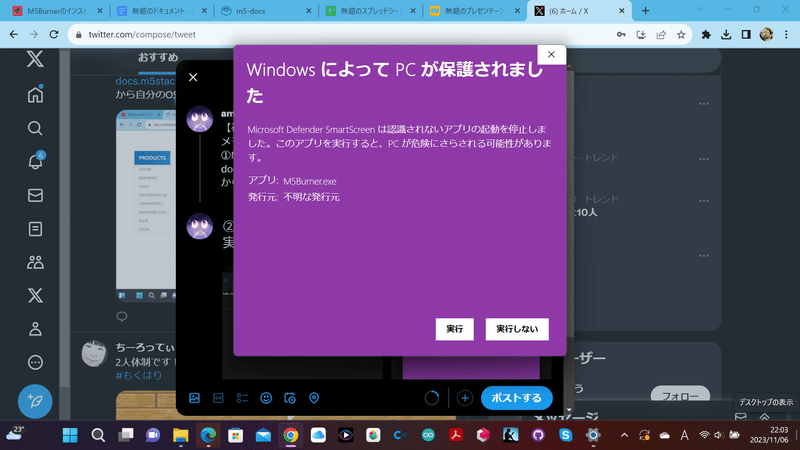Toggle Chrome side panel

(746, 35)
